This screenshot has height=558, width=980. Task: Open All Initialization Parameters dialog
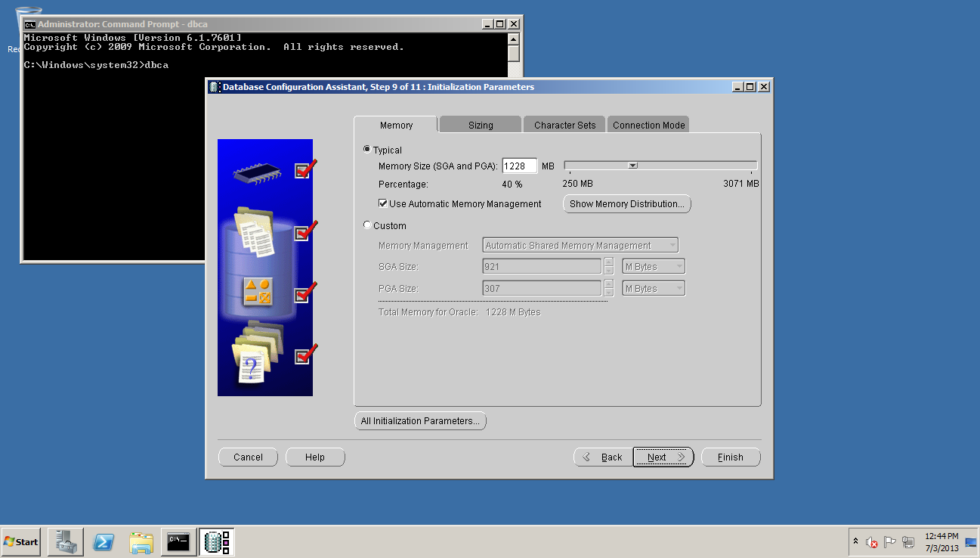coord(420,420)
